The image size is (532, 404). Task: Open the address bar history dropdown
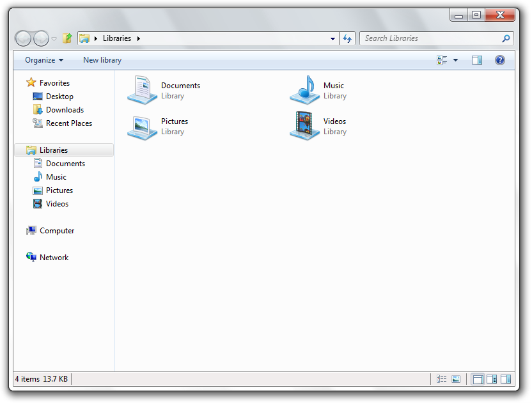[x=332, y=38]
